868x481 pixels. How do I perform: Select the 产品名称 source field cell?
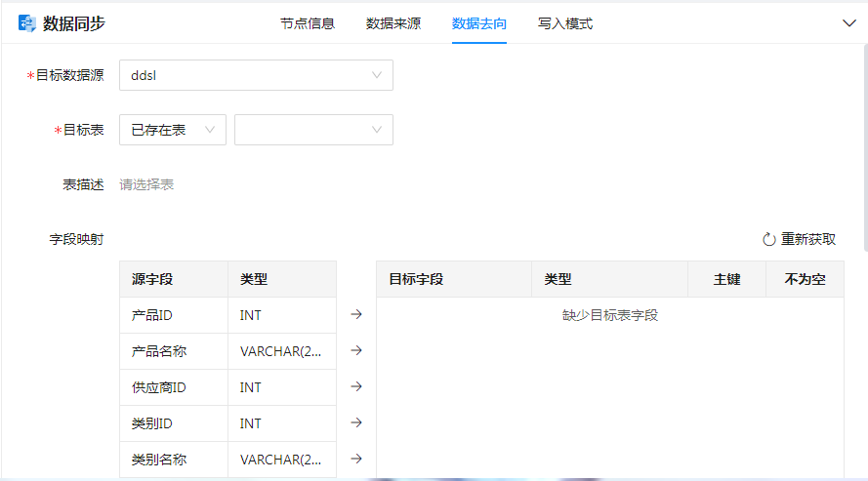(x=159, y=351)
